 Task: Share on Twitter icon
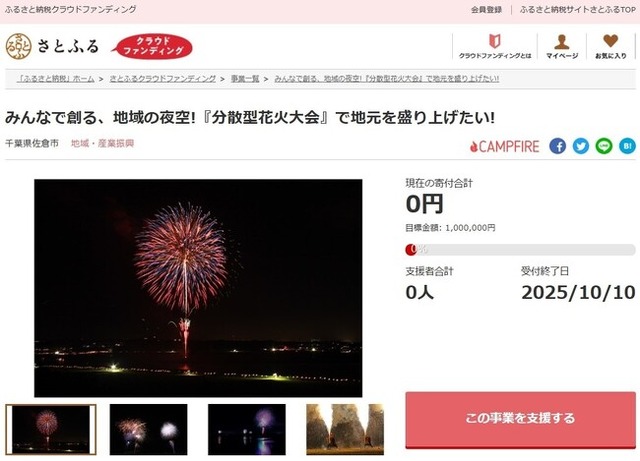[x=581, y=146]
